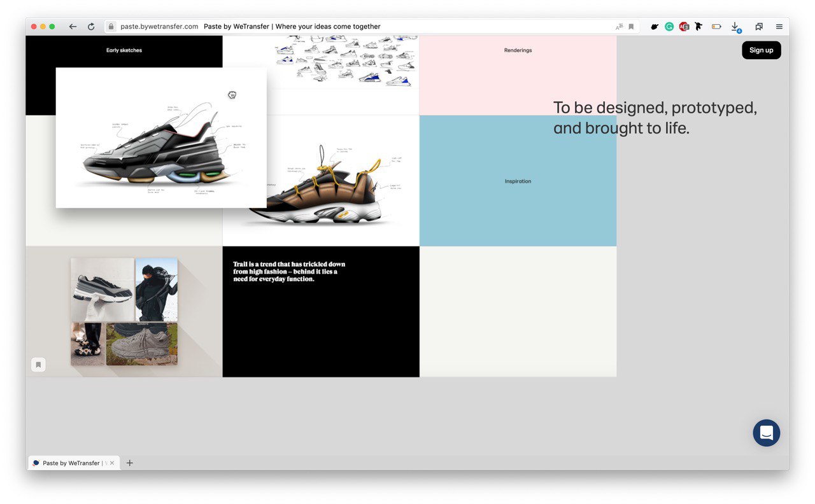This screenshot has height=504, width=815.
Task: Click the padlock site security icon
Action: (111, 27)
